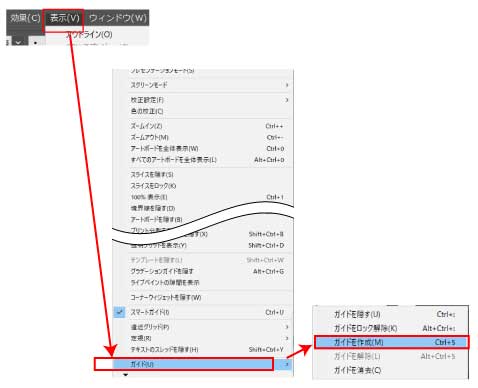Screen dimensions: 478x388
Task: Choose ズームイン(Z) menu item
Action: [x=203, y=126]
